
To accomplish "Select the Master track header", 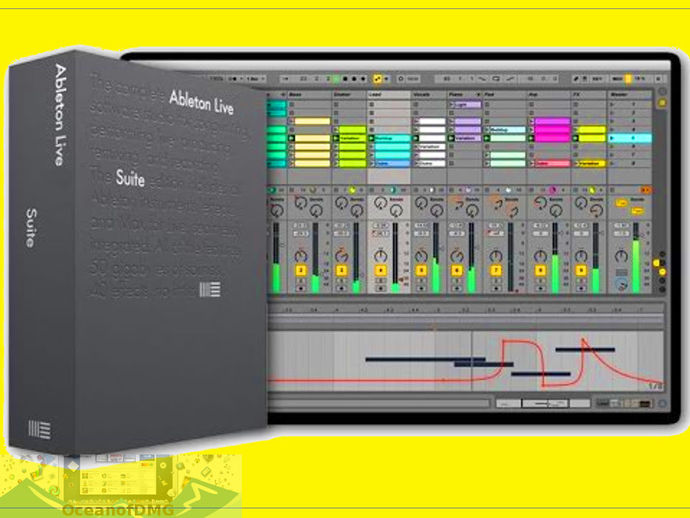I will [629, 95].
